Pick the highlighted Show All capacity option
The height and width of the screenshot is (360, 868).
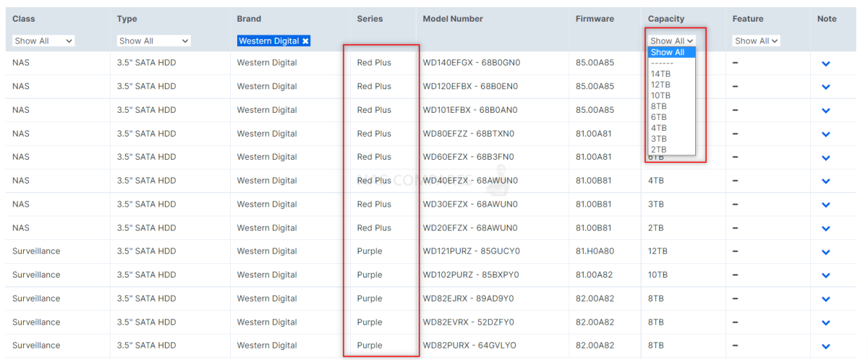coord(667,52)
